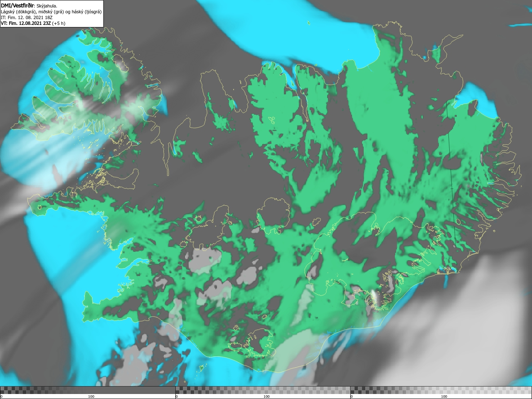Click the dark gray low-cloud color scale bar
This screenshot has width=532, height=399.
click(88, 390)
